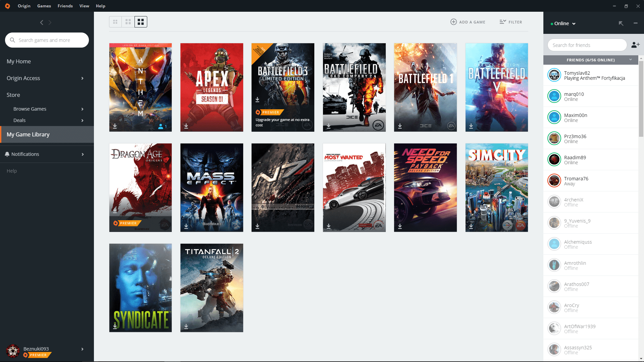Screen dimensions: 644x362
Task: Click download icon on Syndicate tile
Action: [115, 326]
